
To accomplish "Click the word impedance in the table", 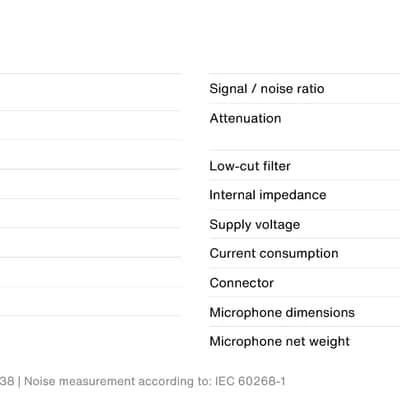I will tap(293, 195).
